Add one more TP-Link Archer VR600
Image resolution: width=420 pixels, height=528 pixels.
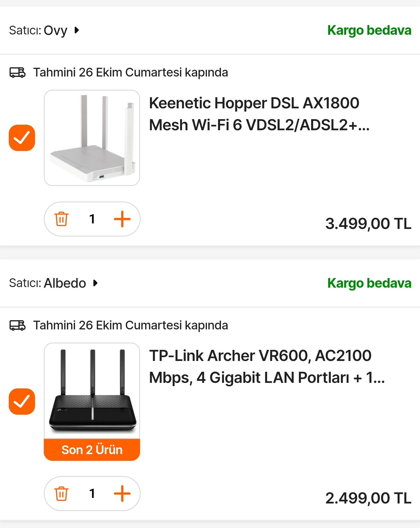tap(122, 494)
